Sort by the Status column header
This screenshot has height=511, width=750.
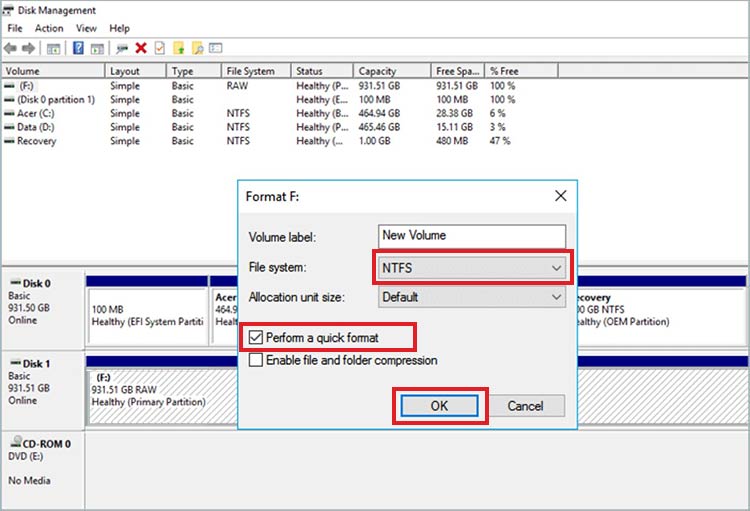[x=322, y=71]
